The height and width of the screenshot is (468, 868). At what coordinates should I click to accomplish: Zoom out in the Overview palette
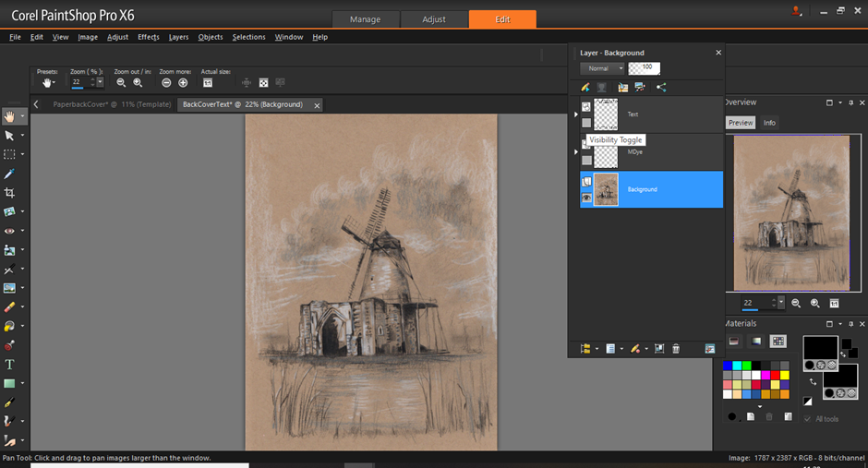coord(796,303)
